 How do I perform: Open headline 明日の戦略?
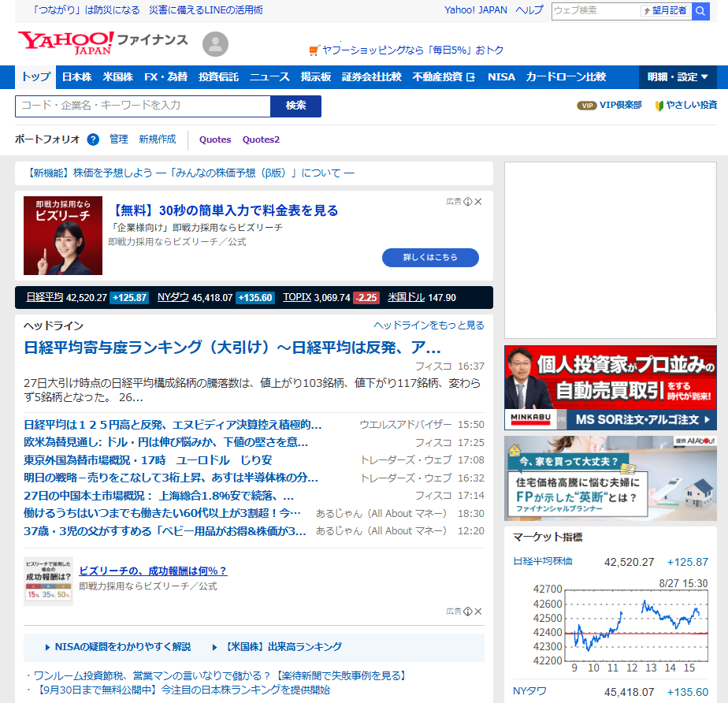click(171, 478)
